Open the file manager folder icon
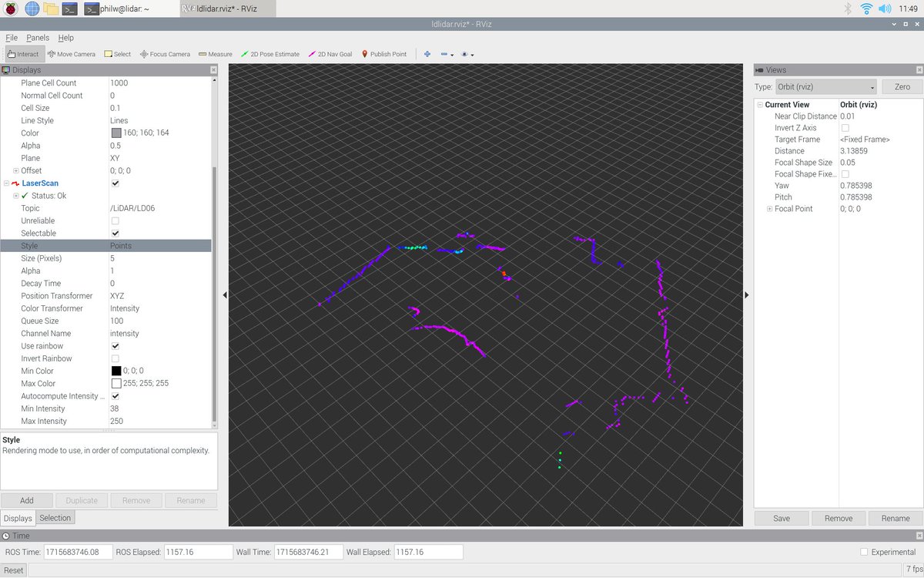This screenshot has height=578, width=924. 51,8
